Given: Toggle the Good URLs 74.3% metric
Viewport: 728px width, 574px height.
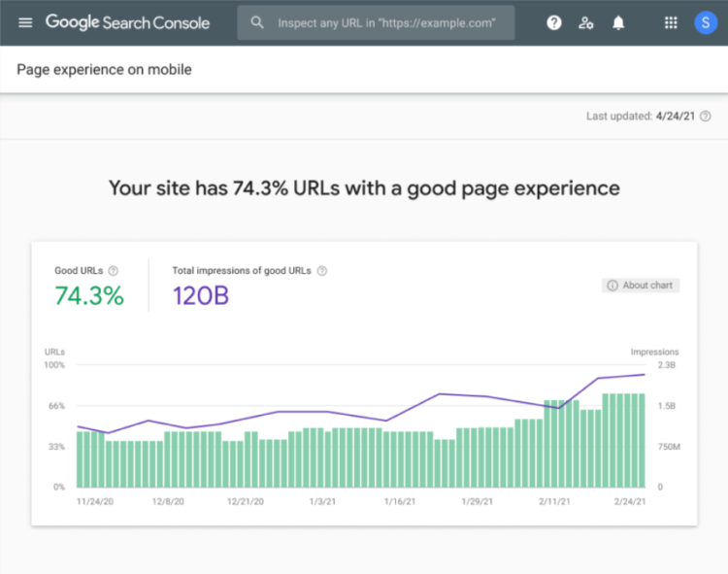Looking at the screenshot, I should (89, 296).
